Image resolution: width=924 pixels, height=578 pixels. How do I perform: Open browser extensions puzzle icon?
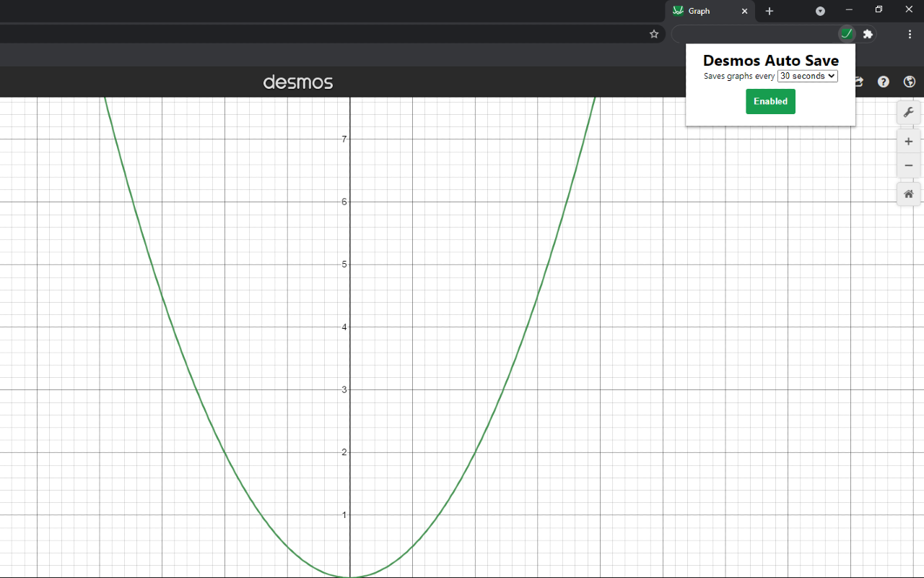coord(867,34)
